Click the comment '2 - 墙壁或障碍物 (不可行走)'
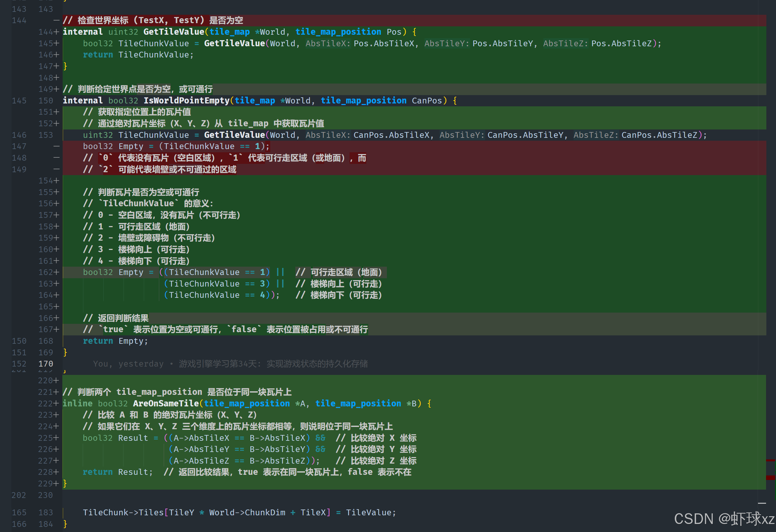776x532 pixels. (x=149, y=238)
